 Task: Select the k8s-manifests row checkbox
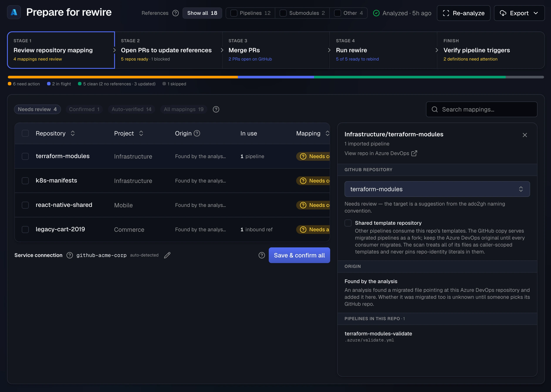[x=25, y=181]
